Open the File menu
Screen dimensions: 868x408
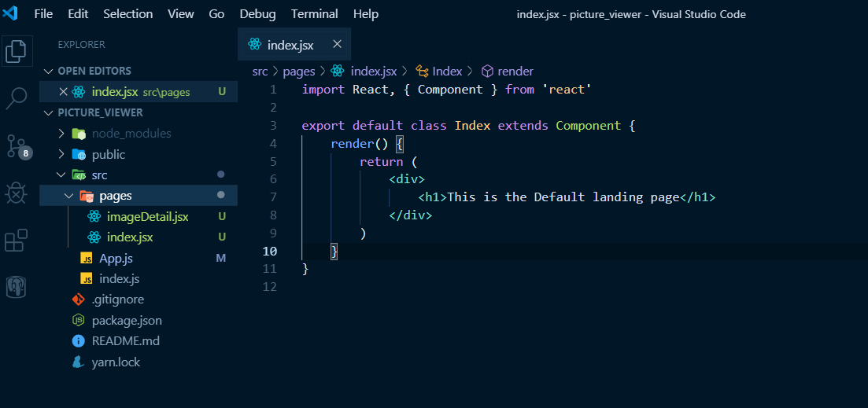pyautogui.click(x=44, y=14)
